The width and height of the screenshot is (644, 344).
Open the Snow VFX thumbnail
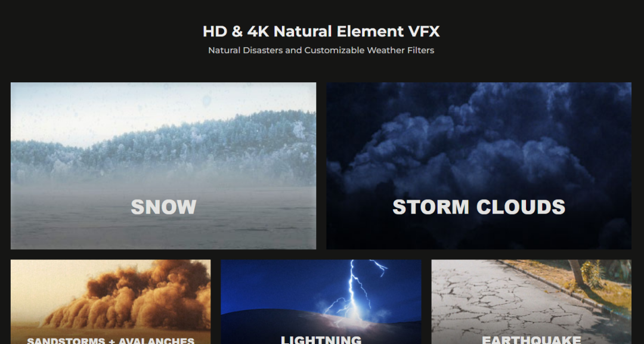click(x=163, y=166)
